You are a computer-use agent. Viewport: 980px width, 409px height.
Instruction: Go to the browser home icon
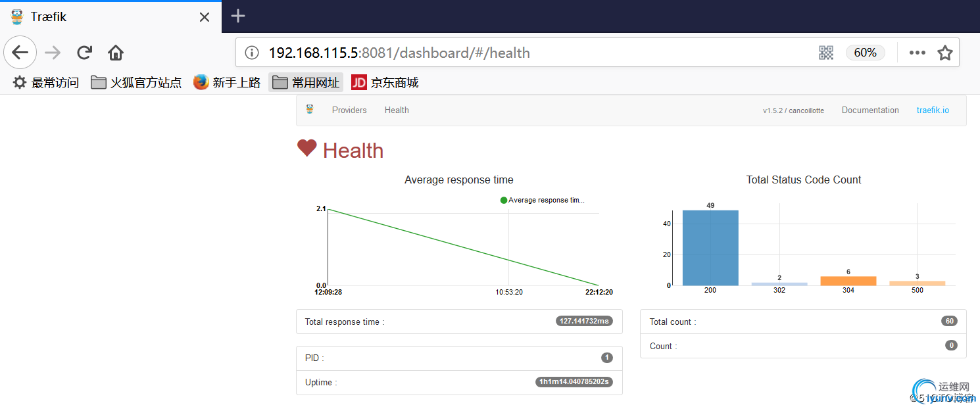pos(116,53)
